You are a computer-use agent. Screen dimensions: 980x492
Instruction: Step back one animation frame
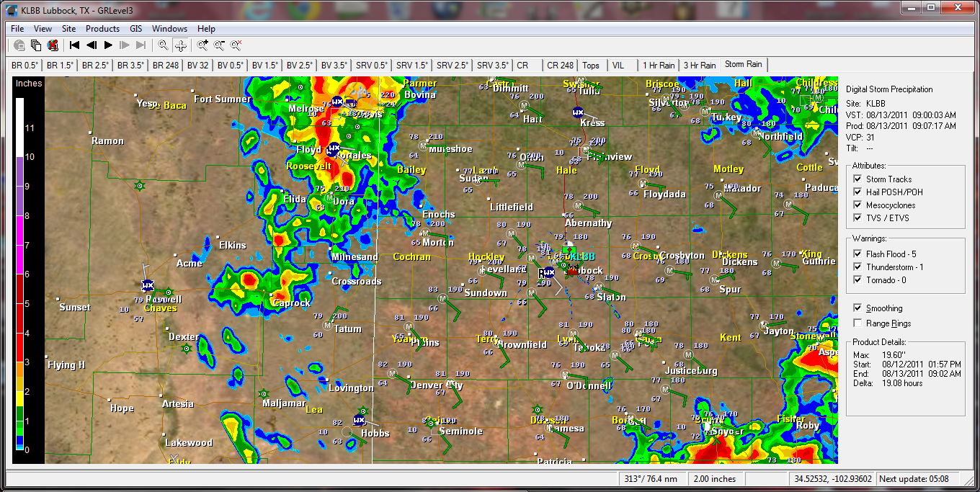pyautogui.click(x=91, y=45)
